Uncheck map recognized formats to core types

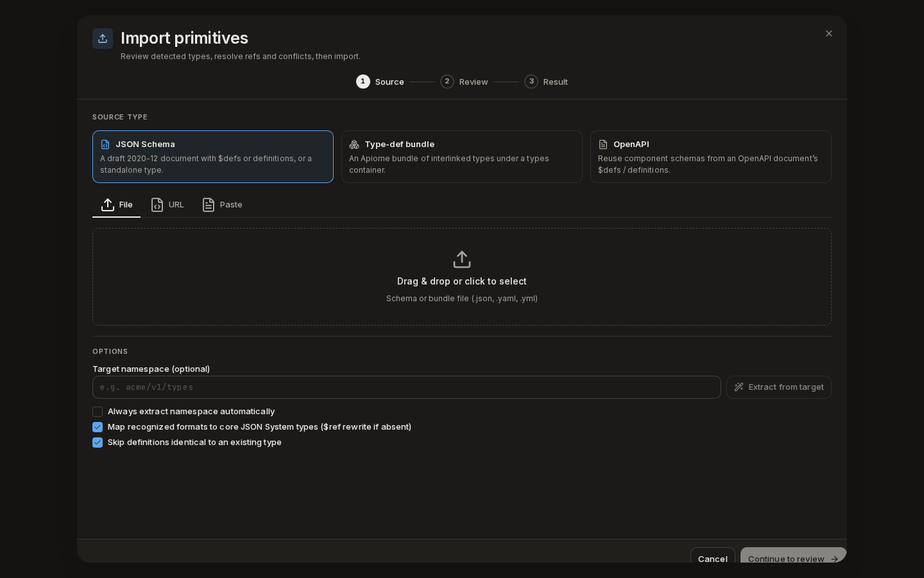98,427
